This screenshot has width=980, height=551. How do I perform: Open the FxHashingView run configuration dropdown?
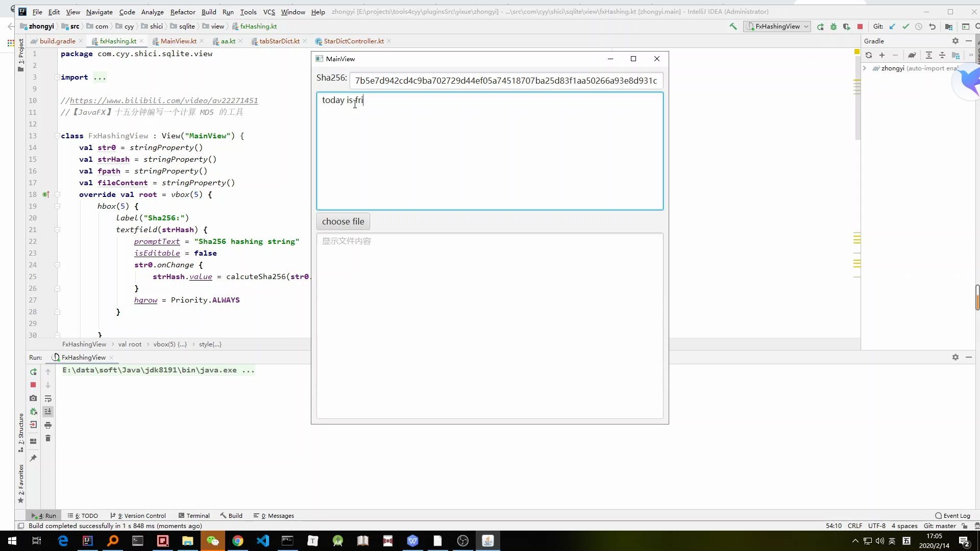pyautogui.click(x=777, y=27)
